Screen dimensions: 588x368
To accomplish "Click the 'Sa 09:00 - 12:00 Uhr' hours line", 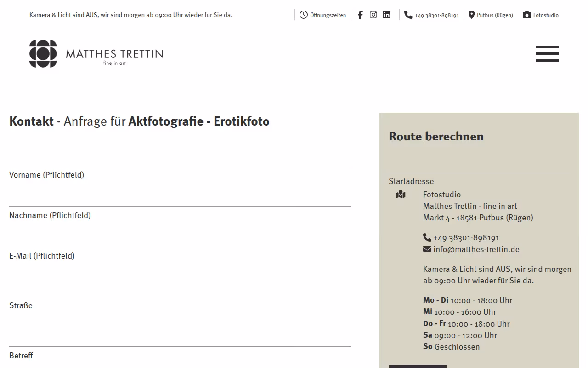I will tap(460, 335).
